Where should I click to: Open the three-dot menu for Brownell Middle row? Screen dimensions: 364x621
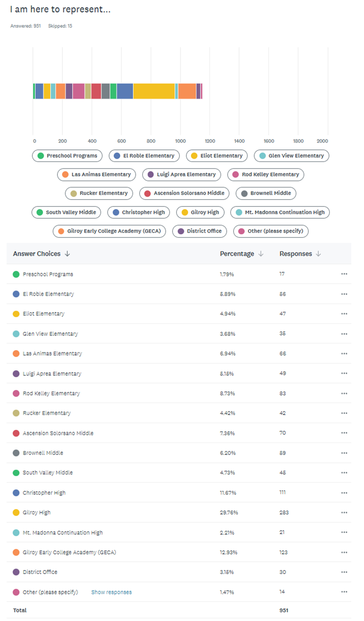tap(344, 453)
